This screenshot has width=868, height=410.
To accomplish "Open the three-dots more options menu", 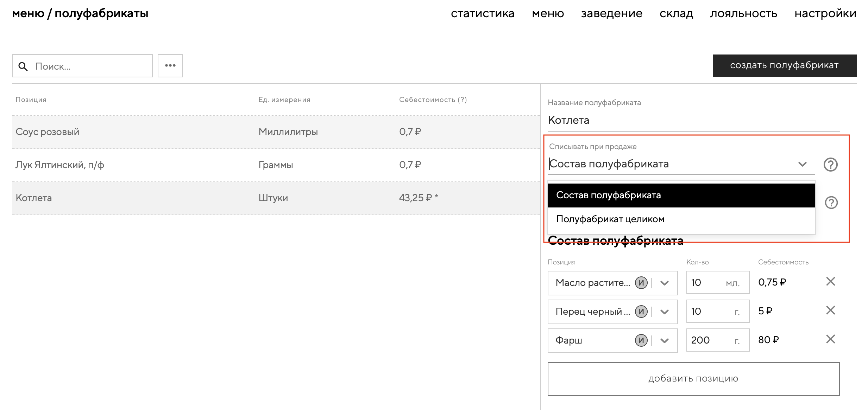I will [x=170, y=66].
